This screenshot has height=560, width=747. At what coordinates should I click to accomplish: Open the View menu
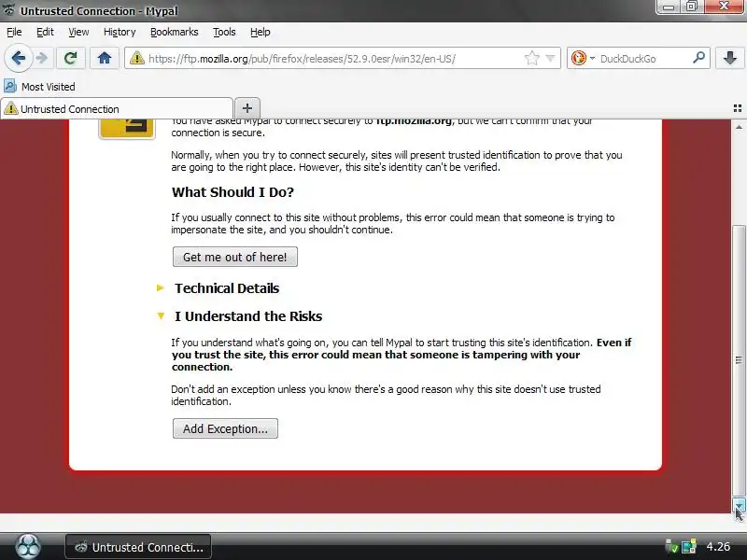78,32
